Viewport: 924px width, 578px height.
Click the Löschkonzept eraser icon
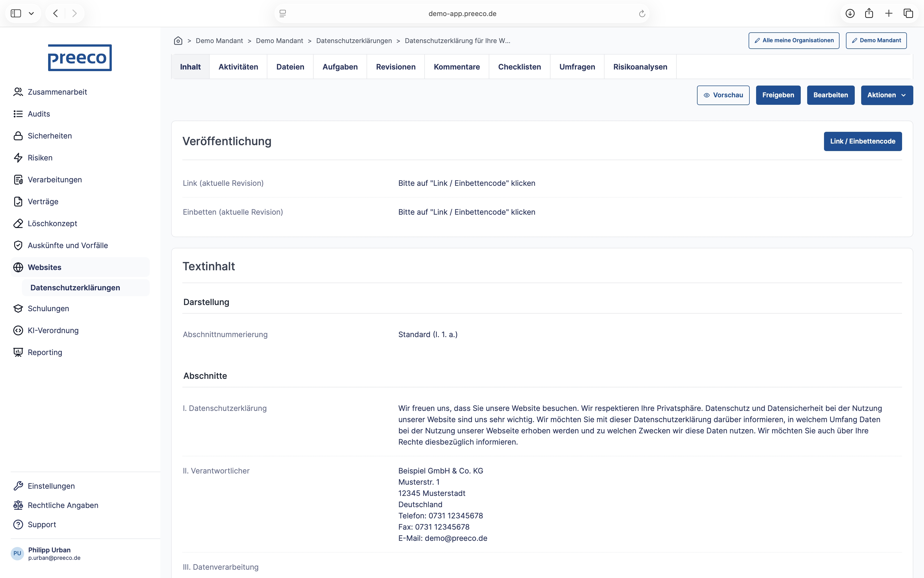(x=18, y=223)
